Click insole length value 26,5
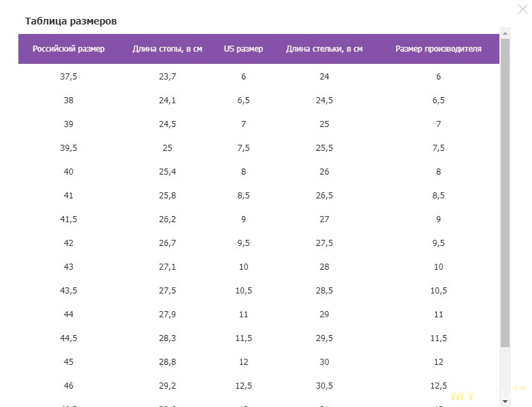This screenshot has height=407, width=532. coord(324,196)
